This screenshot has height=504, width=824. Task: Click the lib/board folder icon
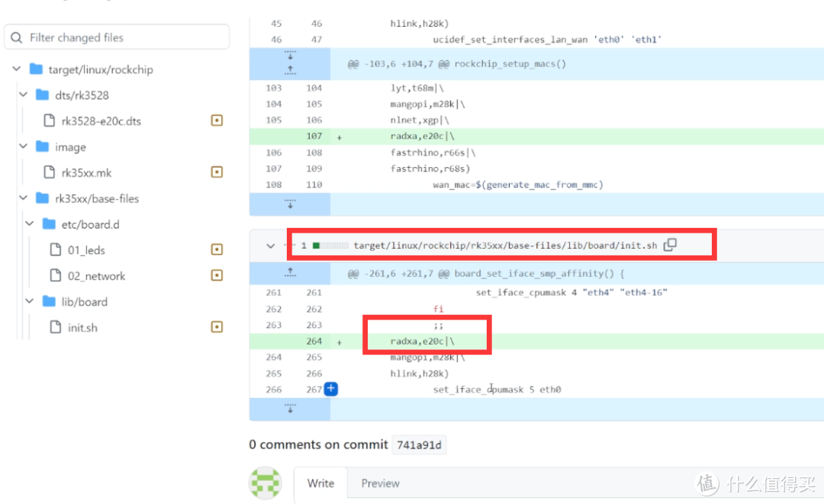click(x=49, y=301)
